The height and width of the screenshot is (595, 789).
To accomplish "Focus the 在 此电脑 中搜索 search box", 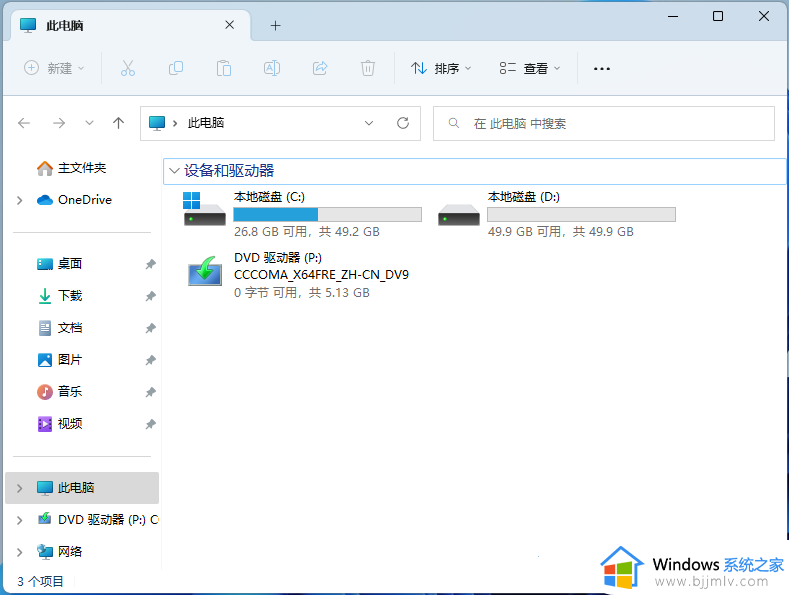I will tap(604, 123).
